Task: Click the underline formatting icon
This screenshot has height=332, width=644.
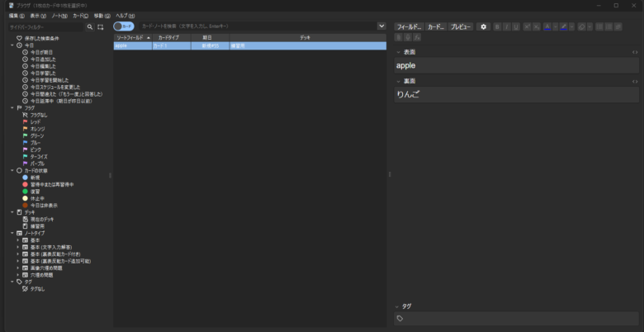Action: (516, 26)
